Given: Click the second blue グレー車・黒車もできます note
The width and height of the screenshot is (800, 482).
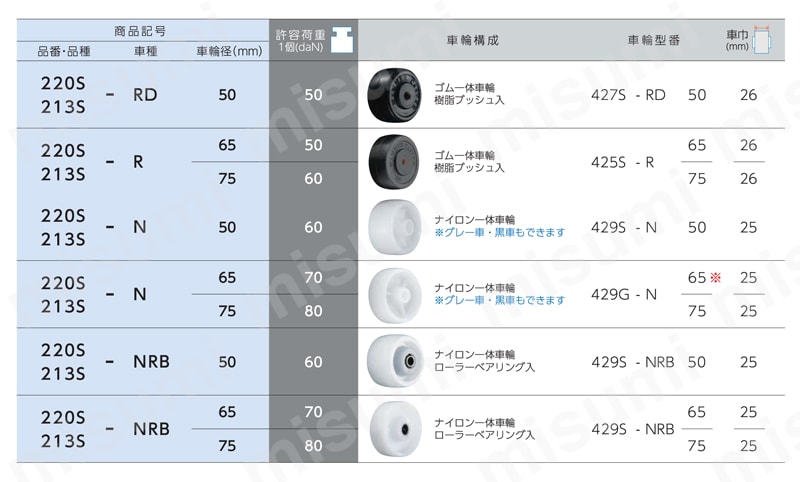Looking at the screenshot, I should [500, 300].
